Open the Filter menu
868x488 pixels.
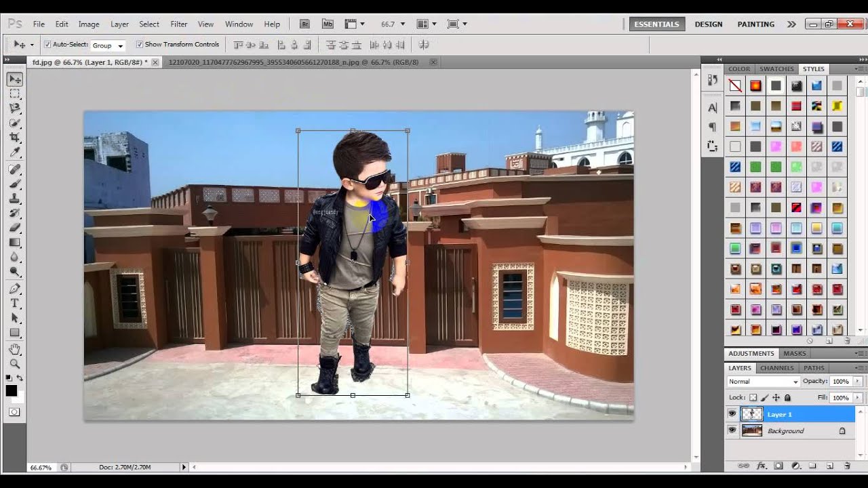click(178, 24)
